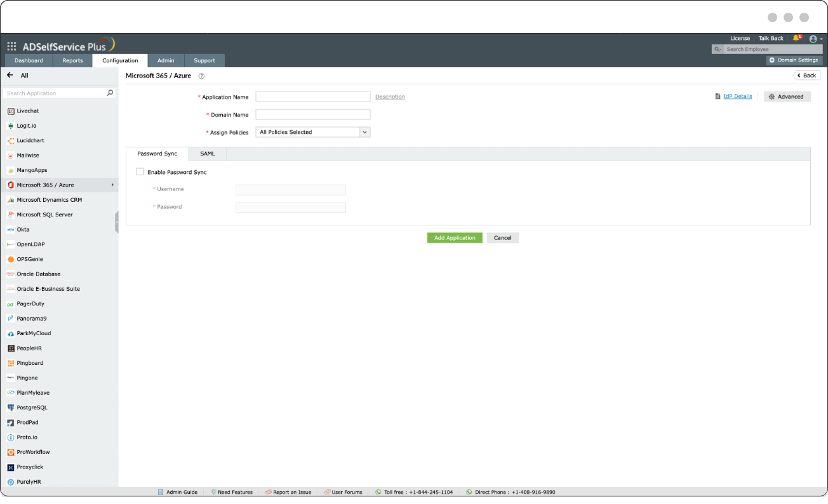Viewport: 828px width, 504px height.
Task: Click the Logit.io app icon
Action: pos(11,126)
